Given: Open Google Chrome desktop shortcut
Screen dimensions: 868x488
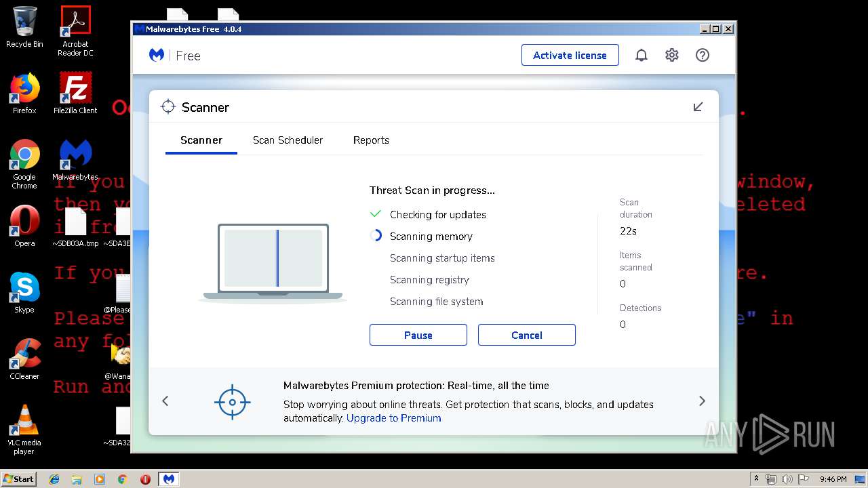Looking at the screenshot, I should tap(24, 164).
